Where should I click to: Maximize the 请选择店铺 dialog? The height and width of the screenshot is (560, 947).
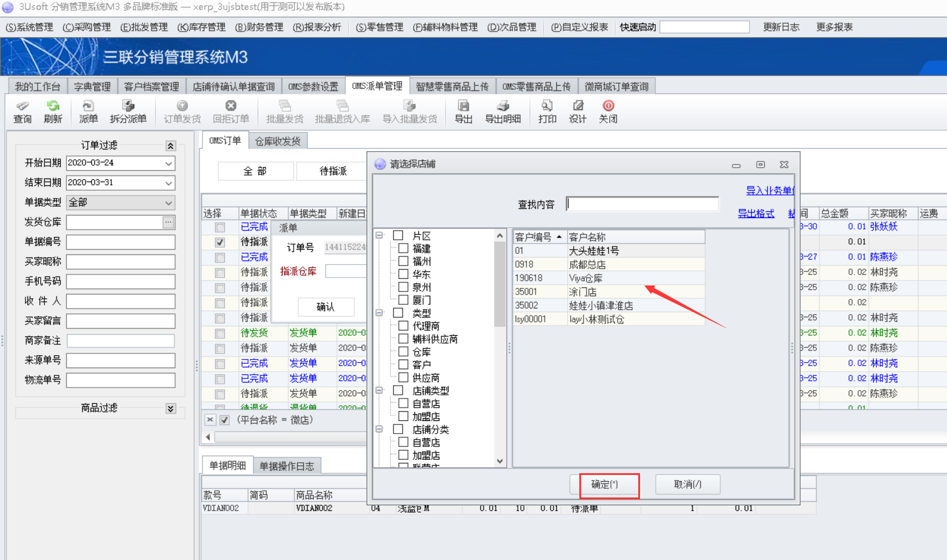tap(760, 165)
